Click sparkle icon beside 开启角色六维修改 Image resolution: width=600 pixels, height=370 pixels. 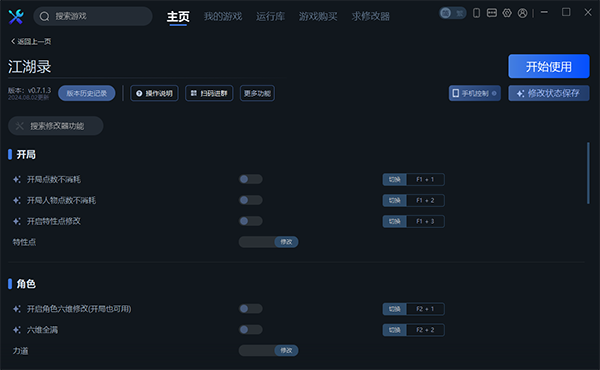pos(17,309)
